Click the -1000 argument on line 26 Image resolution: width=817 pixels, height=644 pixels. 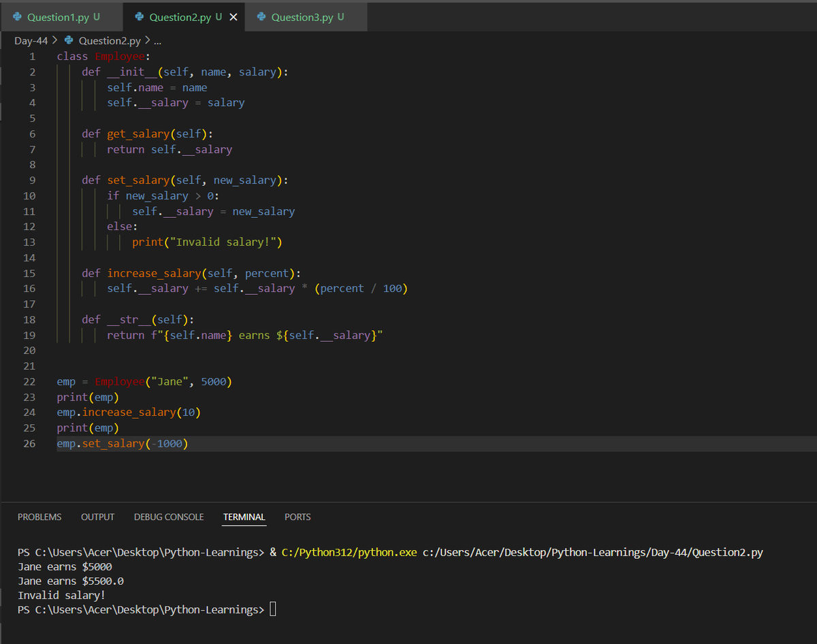(166, 443)
